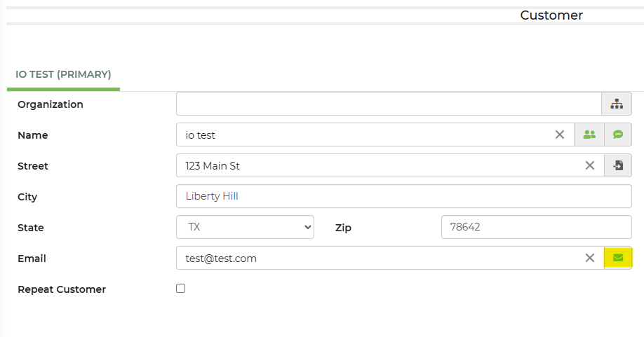Click the Street field with 123 Main St

click(379, 165)
